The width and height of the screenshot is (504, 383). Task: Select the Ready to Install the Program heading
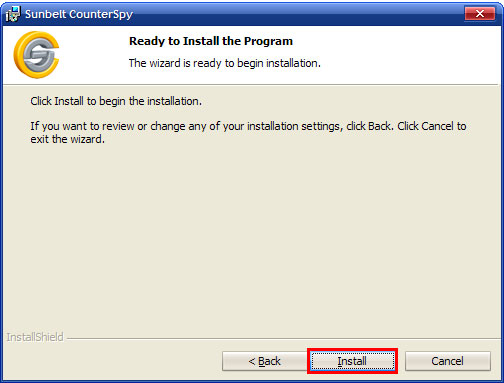point(211,41)
